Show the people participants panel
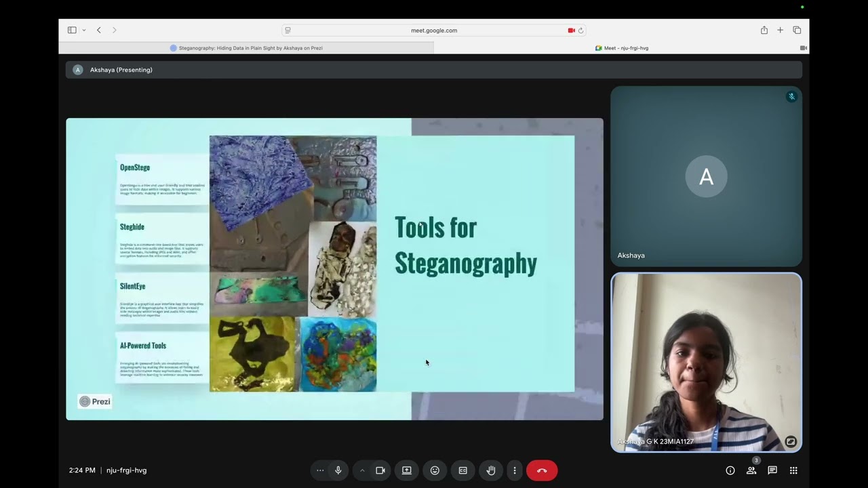 click(751, 470)
